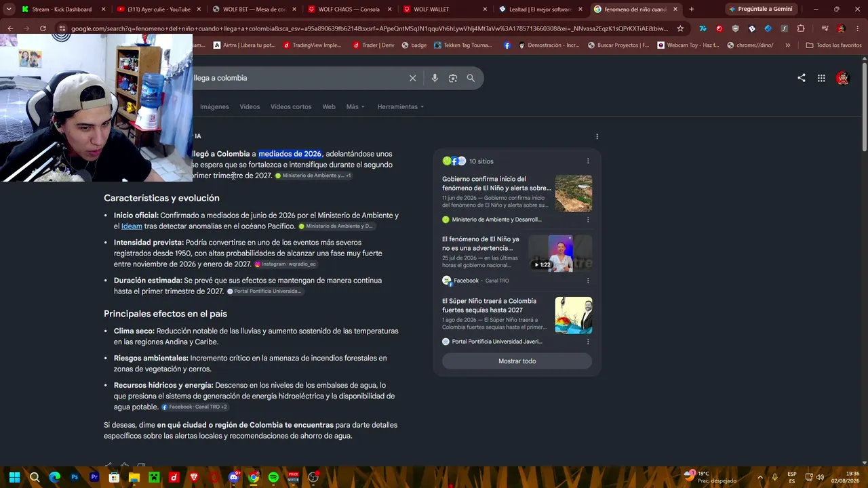Switch to Videos results tab
The width and height of the screenshot is (868, 488).
coord(250,106)
